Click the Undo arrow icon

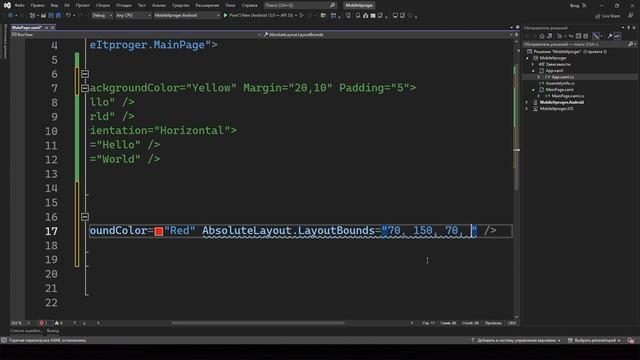click(x=68, y=15)
